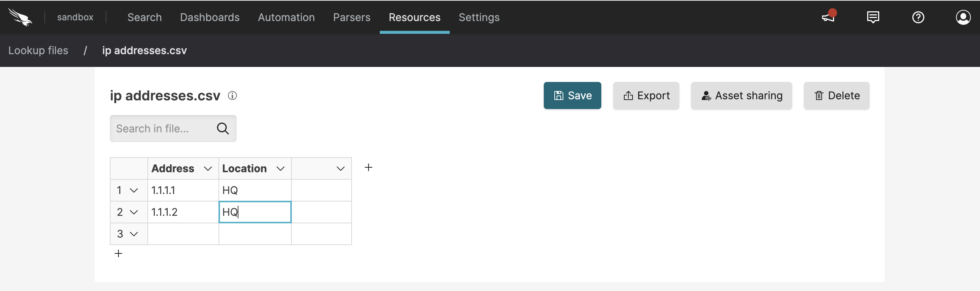Save the lookup file
This screenshot has height=291, width=980.
tap(572, 95)
